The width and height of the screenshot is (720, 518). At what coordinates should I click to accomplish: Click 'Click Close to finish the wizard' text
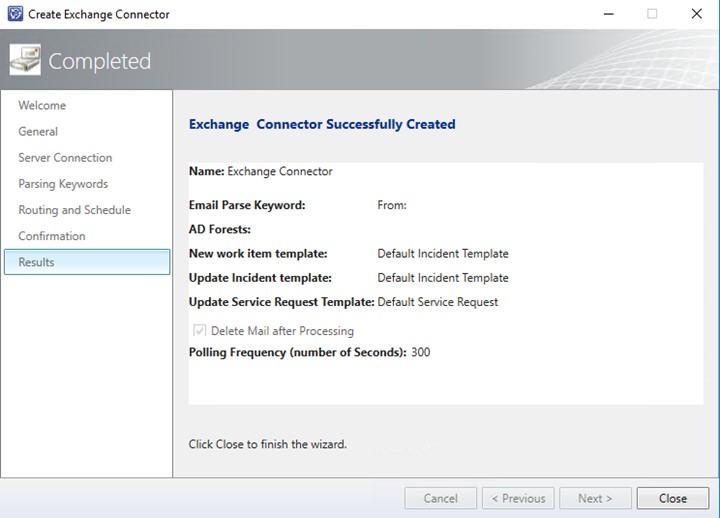268,444
